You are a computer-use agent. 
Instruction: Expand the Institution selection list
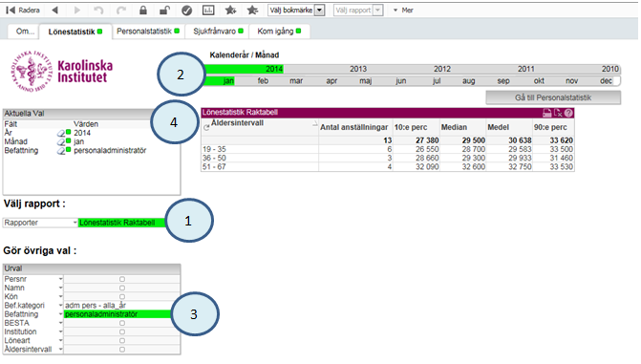coord(60,332)
